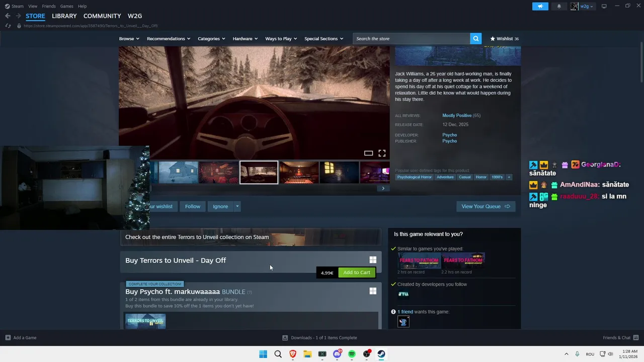The width and height of the screenshot is (644, 362).
Task: Go forward with the right arrow
Action: click(18, 16)
